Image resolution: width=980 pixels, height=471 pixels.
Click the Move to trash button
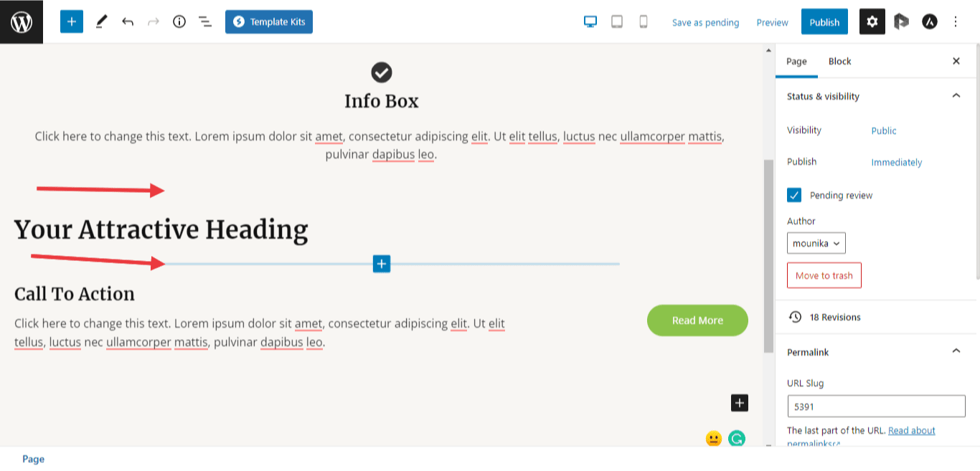pyautogui.click(x=824, y=275)
